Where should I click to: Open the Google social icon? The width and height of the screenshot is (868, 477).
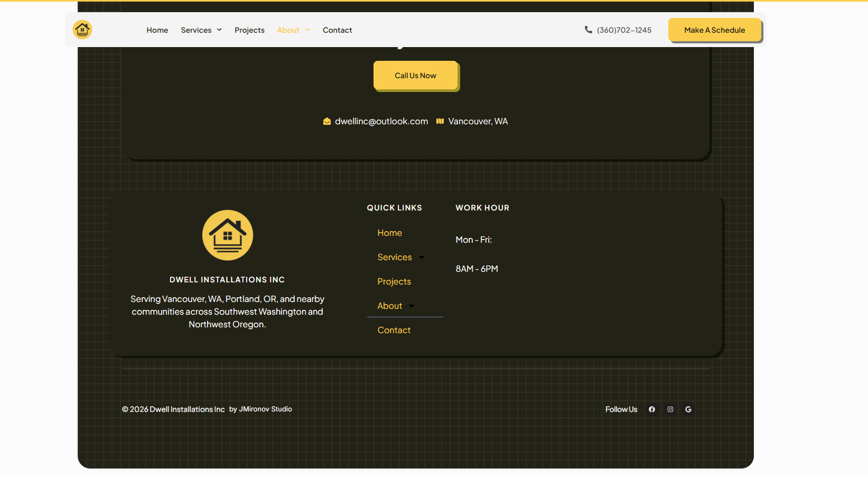click(x=688, y=409)
